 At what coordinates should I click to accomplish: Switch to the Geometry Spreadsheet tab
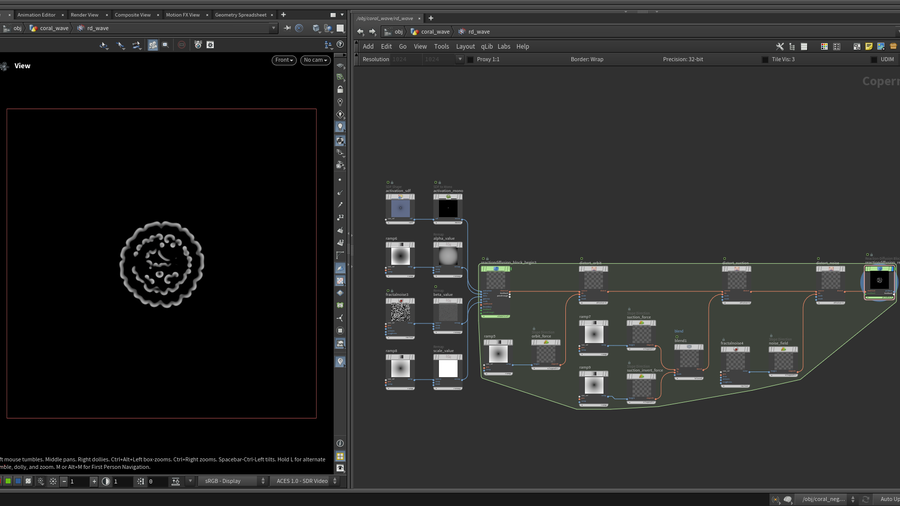[240, 15]
